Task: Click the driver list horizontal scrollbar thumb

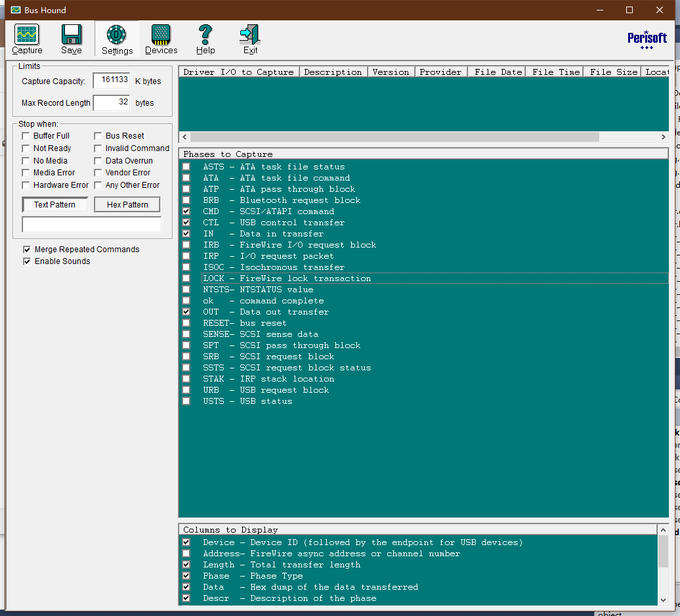Action: (394, 137)
